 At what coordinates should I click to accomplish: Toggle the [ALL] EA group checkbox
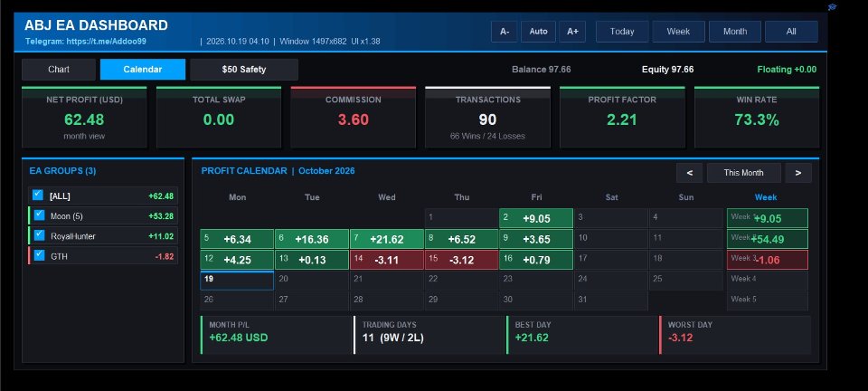tap(38, 195)
